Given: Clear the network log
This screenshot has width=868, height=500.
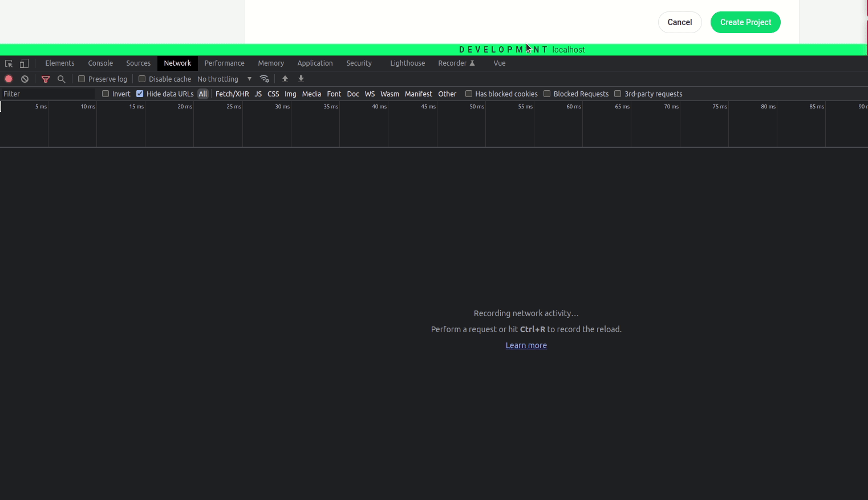Looking at the screenshot, I should 25,79.
